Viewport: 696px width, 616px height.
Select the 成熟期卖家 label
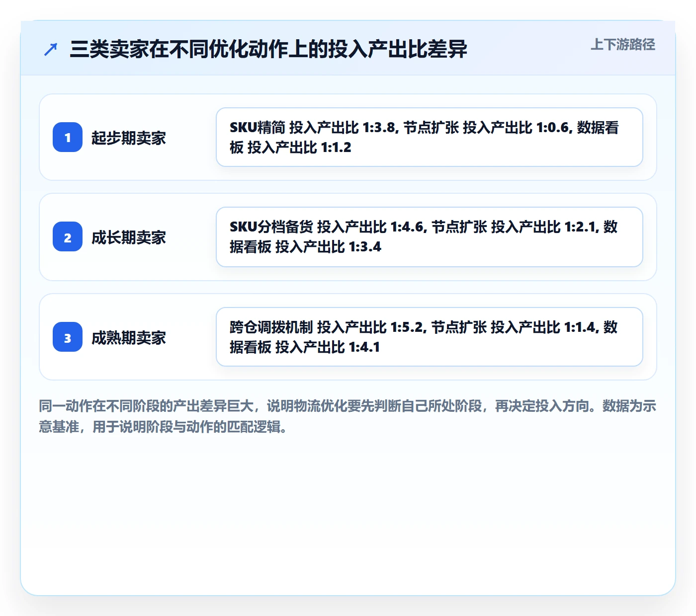129,337
